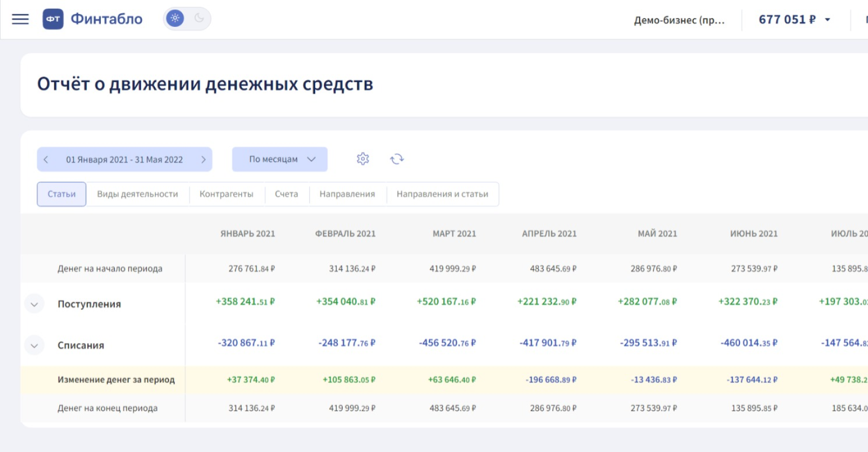Expand the 677 051 ₽ balance dropdown
The height and width of the screenshot is (452, 868).
click(795, 20)
